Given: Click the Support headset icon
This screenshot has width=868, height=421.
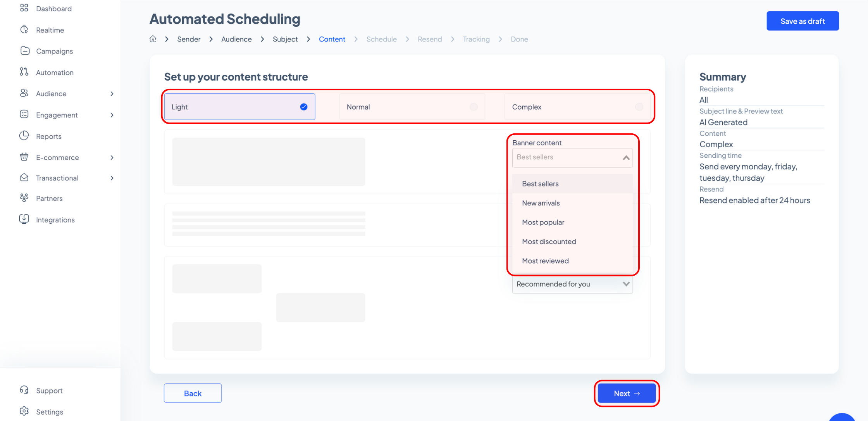Looking at the screenshot, I should click(24, 390).
